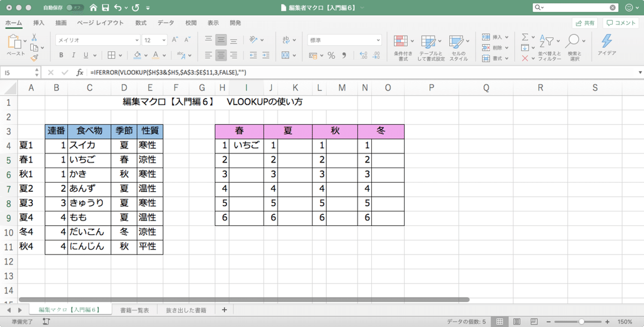Click the 書式 (Format) cells button
644x327 pixels.
point(495,58)
